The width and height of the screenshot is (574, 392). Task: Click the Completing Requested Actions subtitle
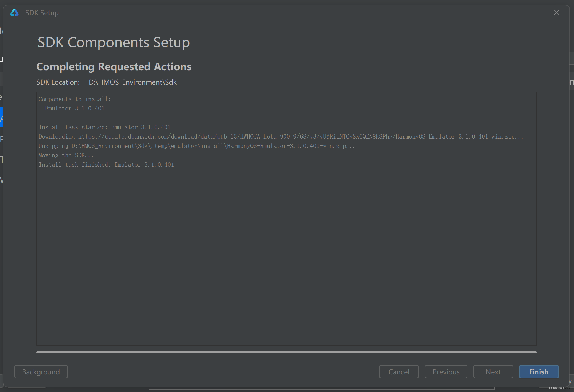(114, 67)
